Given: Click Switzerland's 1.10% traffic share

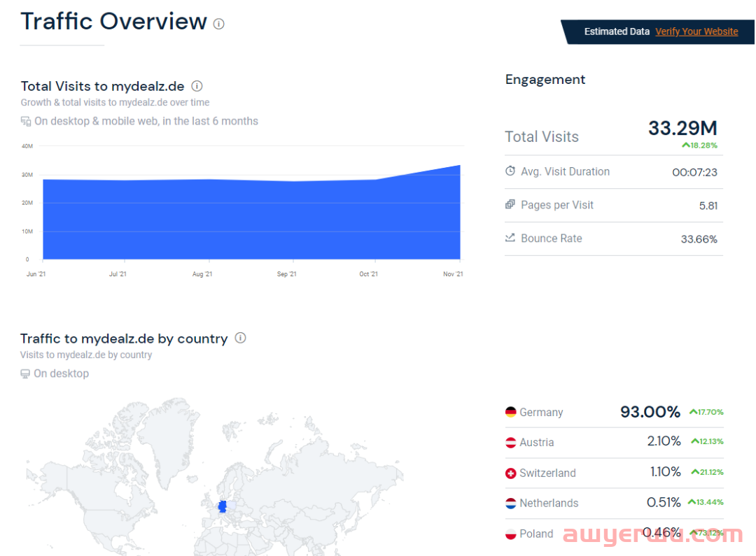Looking at the screenshot, I should click(x=666, y=471).
